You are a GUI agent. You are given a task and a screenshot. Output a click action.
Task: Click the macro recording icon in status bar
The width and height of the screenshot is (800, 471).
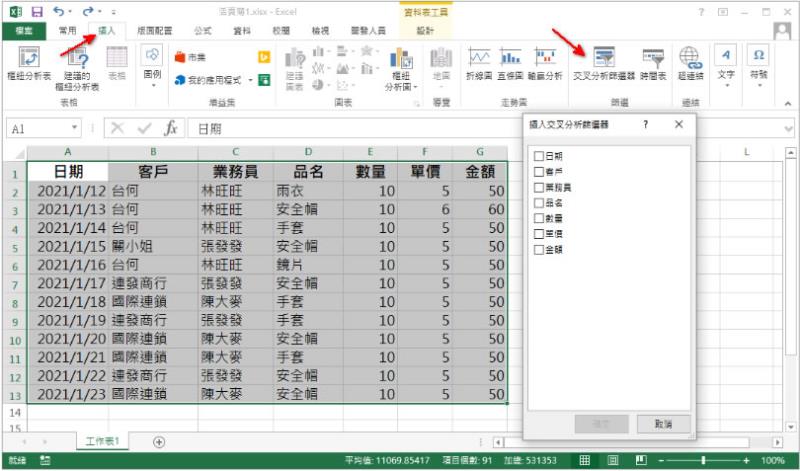[x=45, y=460]
